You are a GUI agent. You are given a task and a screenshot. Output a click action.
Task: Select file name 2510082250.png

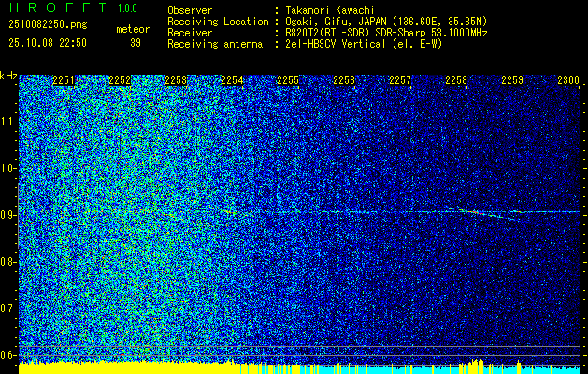(48, 24)
